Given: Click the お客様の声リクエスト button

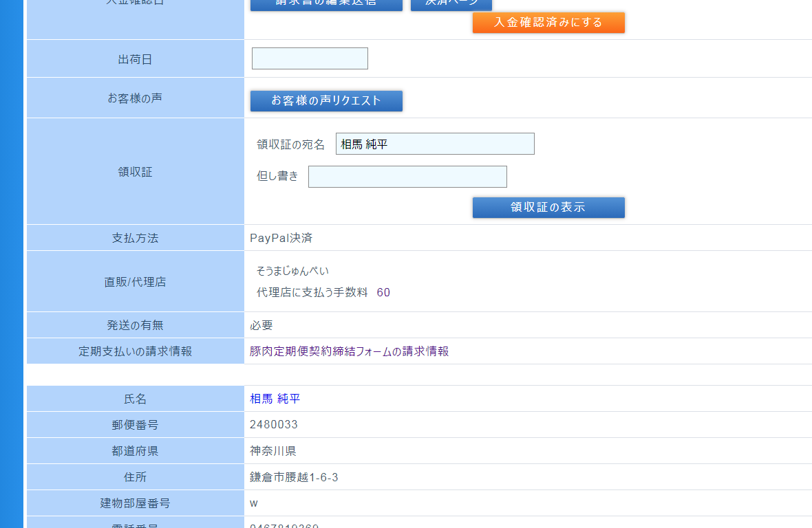Looking at the screenshot, I should click(325, 101).
